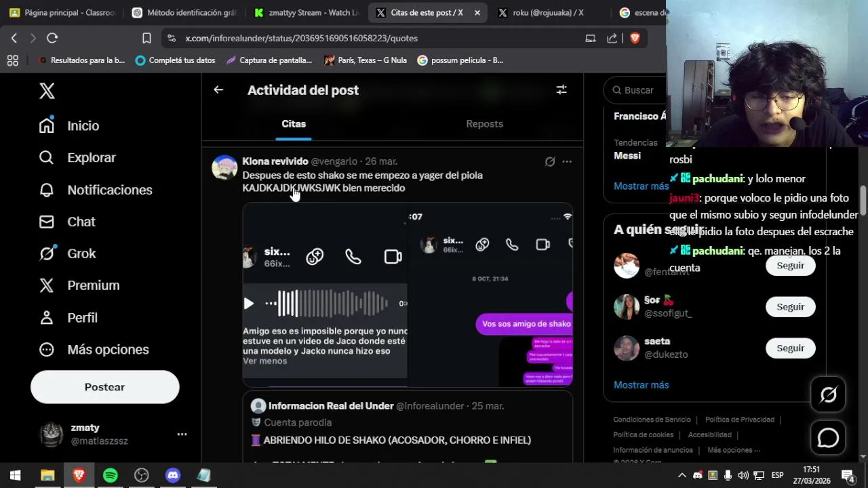The height and width of the screenshot is (488, 868).
Task: Bookmark this page
Action: [x=146, y=39]
